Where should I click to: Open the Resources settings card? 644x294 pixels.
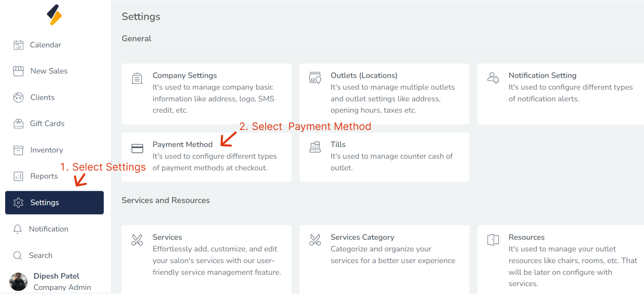(x=561, y=258)
